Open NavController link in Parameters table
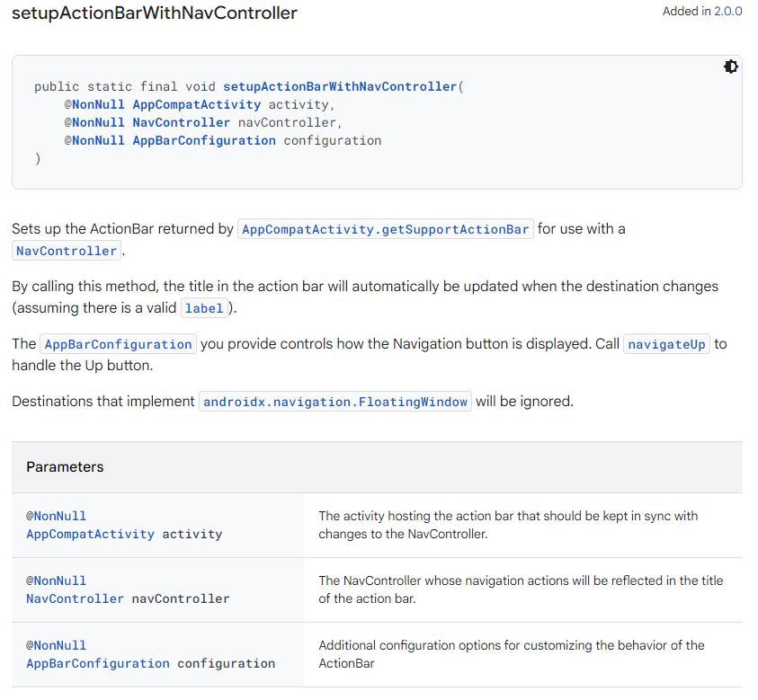This screenshot has width=758, height=700. tap(75, 598)
